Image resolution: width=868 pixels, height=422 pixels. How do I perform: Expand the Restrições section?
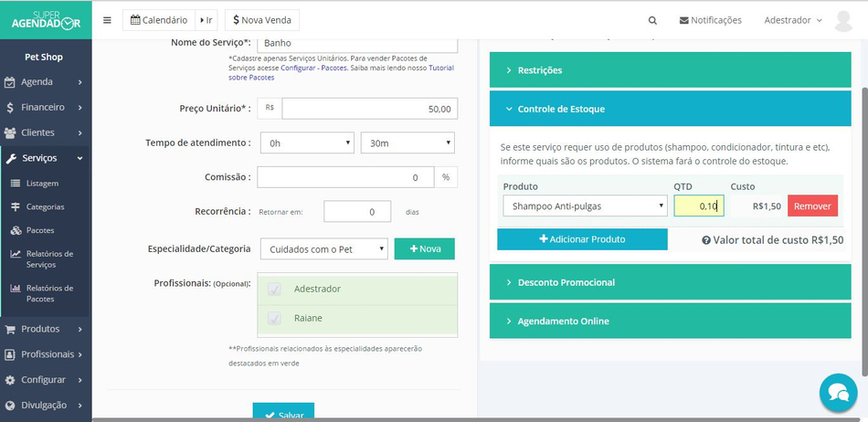(x=671, y=70)
